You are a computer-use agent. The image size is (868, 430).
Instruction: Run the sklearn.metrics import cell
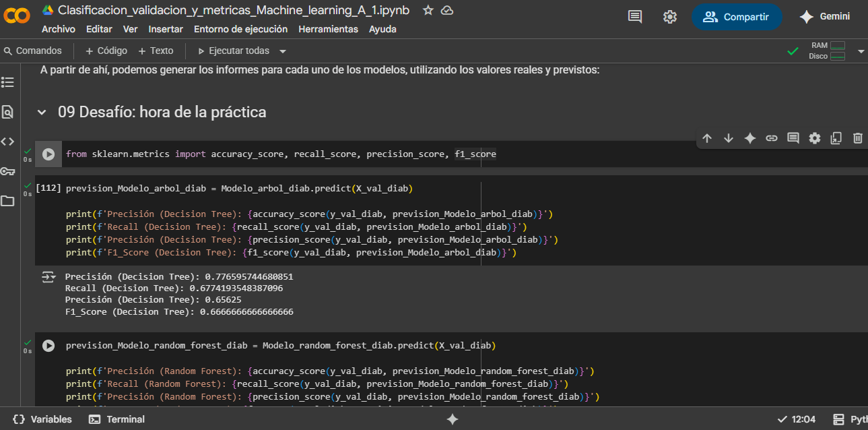(48, 154)
